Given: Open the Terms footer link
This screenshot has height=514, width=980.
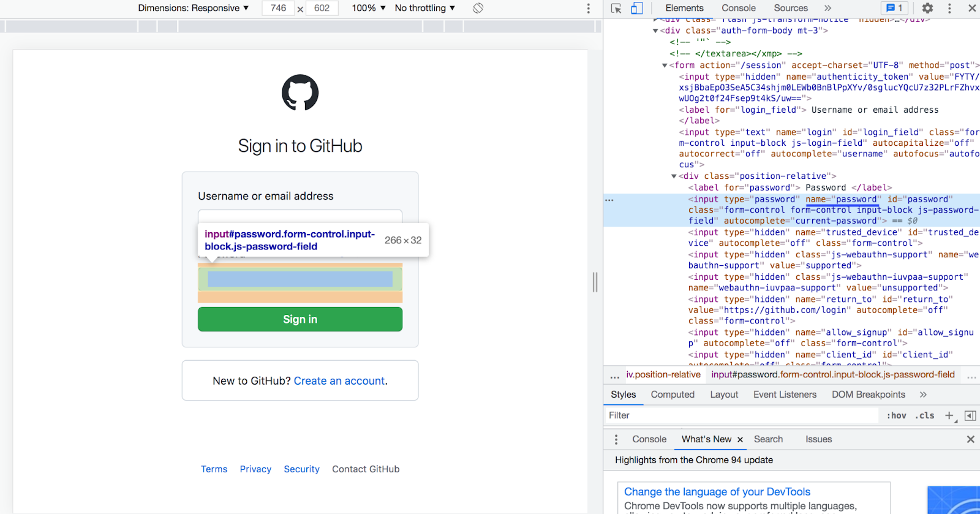Looking at the screenshot, I should [214, 469].
